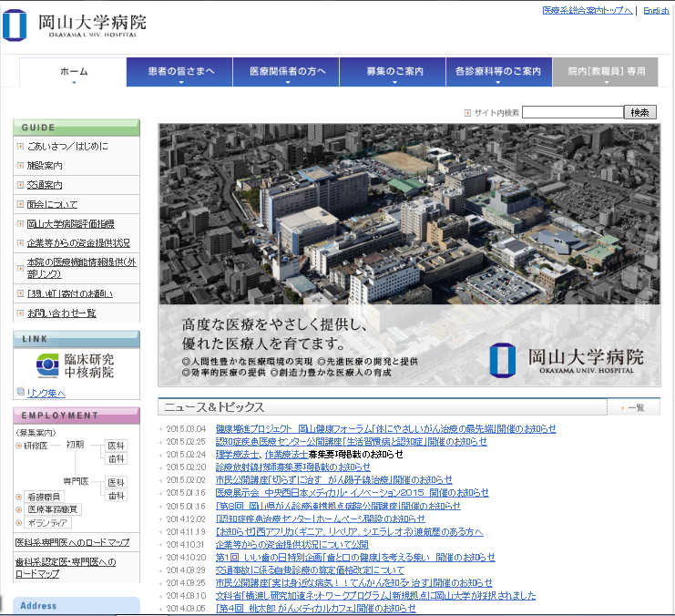
Task: Open 文科省 橋渡し研究加速ネットワークプログラム news
Action: [375, 596]
